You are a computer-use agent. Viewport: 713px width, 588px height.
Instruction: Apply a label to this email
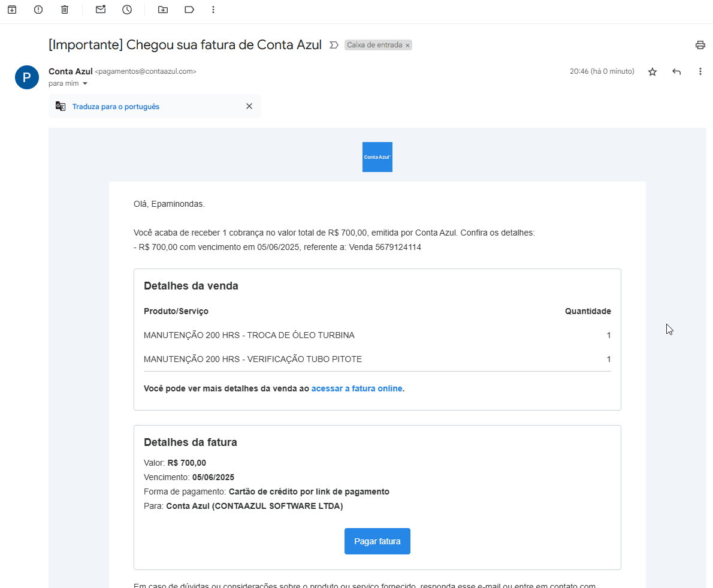(189, 10)
